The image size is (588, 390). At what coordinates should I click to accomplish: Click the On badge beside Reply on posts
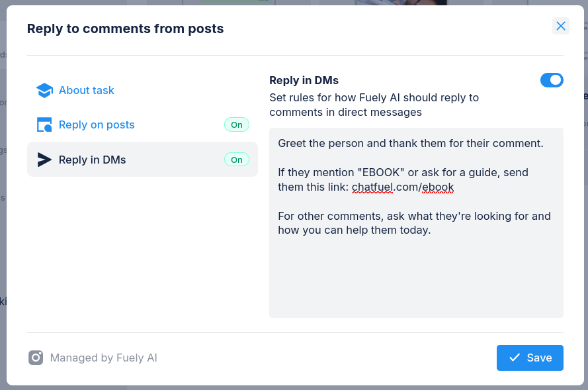(x=236, y=124)
